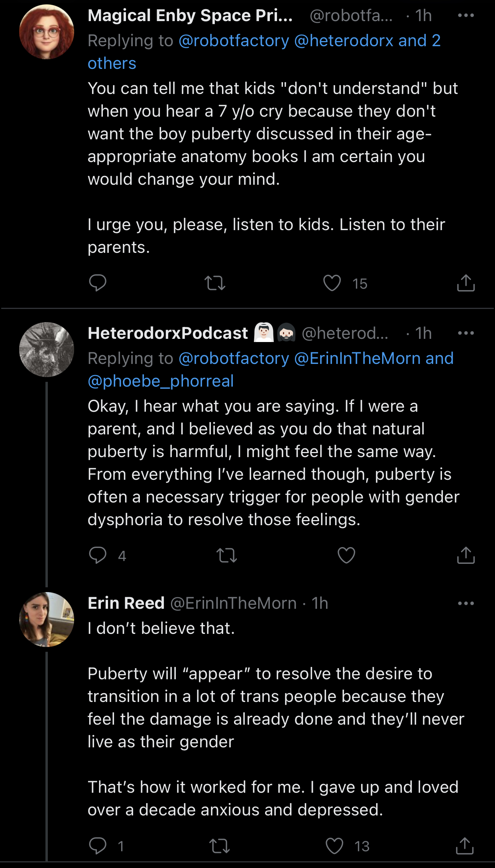Share the Magical Enby Space tweet
Image resolution: width=495 pixels, height=868 pixels.
click(466, 283)
